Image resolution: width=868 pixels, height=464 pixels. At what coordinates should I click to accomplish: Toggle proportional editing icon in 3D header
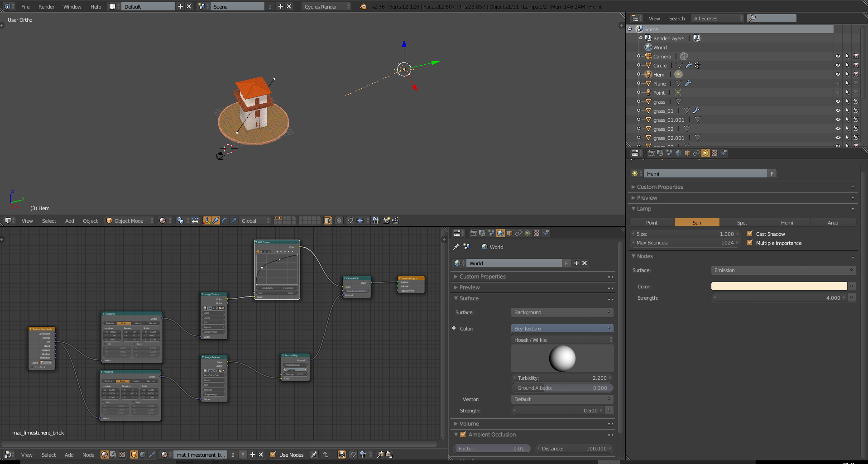pos(339,220)
